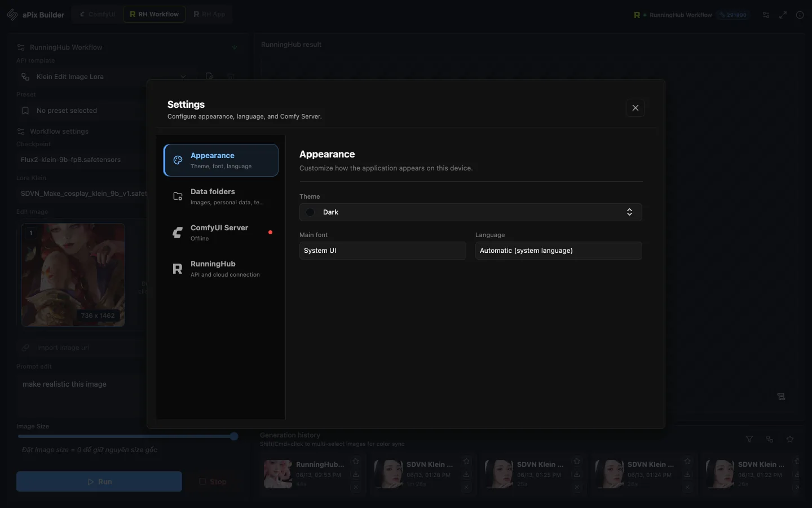Viewport: 812px width, 508px height.
Task: Open the RunningHub settings section
Action: click(221, 269)
